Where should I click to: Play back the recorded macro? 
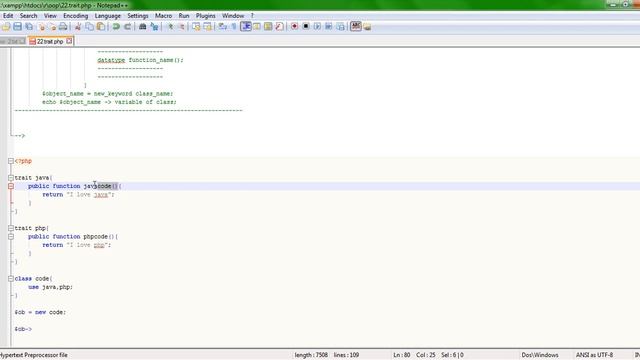click(x=317, y=27)
